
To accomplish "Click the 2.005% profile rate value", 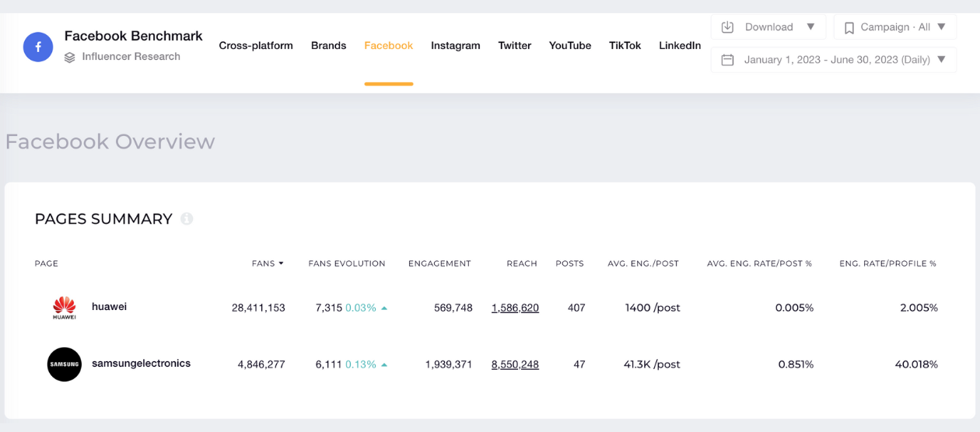I will pyautogui.click(x=919, y=308).
